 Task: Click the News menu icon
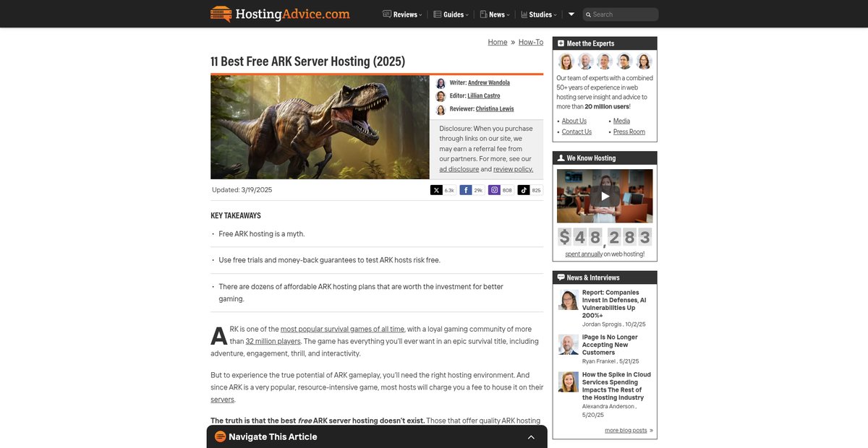pyautogui.click(x=483, y=14)
